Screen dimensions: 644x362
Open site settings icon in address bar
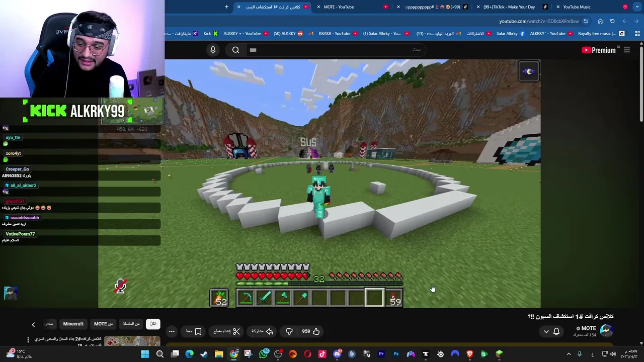[586, 21]
